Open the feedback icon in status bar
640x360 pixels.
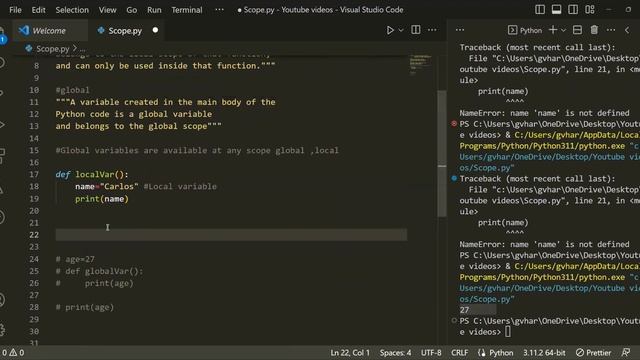pos(626,353)
